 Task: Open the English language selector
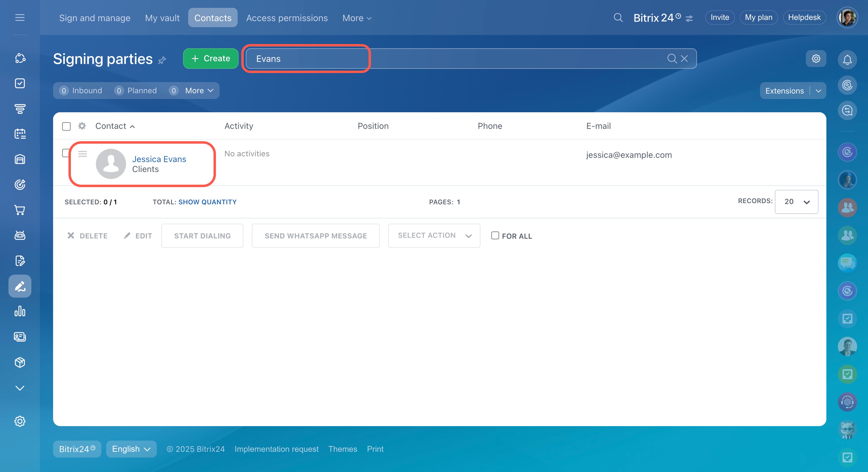point(131,449)
